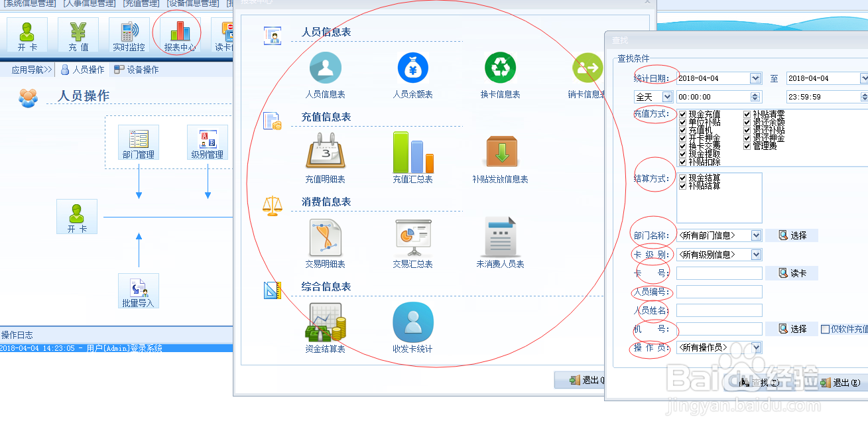868x435 pixels.
Task: Open the 交易明细表 report
Action: point(325,244)
